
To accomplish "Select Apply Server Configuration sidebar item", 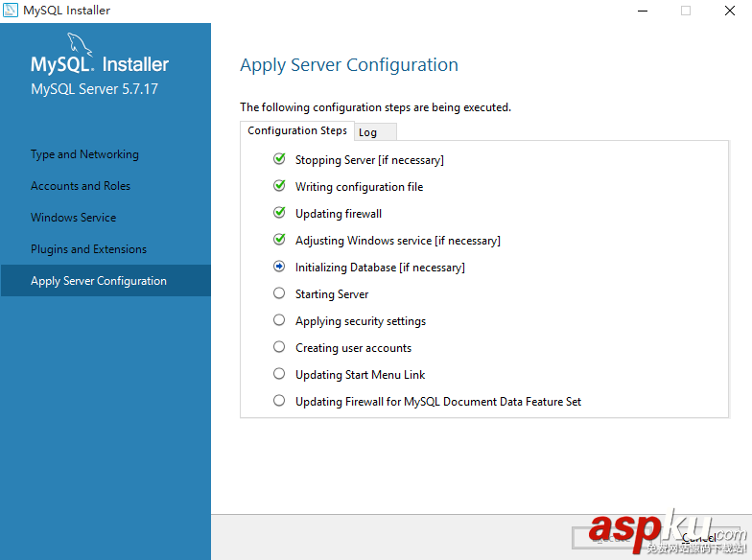I will pyautogui.click(x=99, y=281).
